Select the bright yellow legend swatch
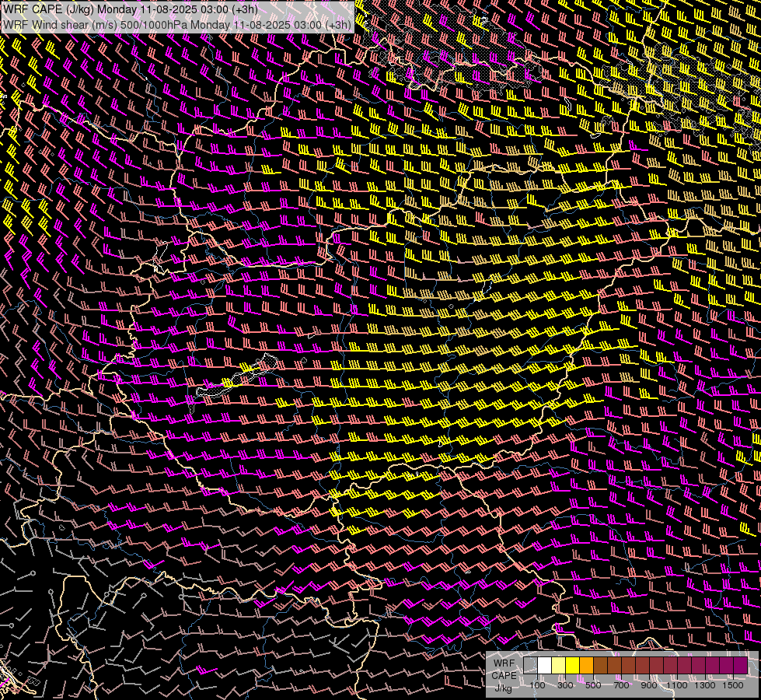 [x=573, y=666]
